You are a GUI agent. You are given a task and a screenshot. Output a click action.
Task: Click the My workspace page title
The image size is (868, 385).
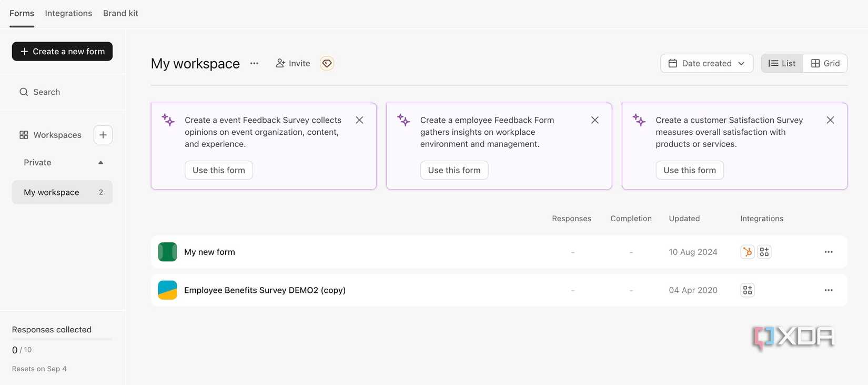195,63
